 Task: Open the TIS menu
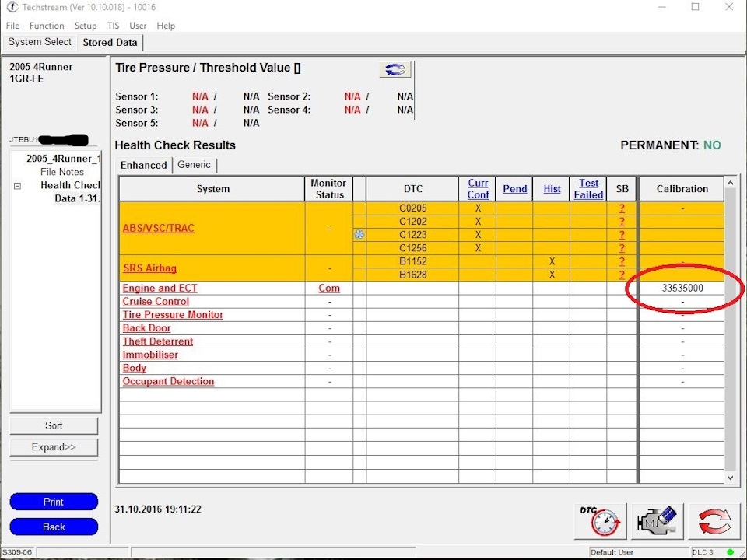(x=114, y=26)
